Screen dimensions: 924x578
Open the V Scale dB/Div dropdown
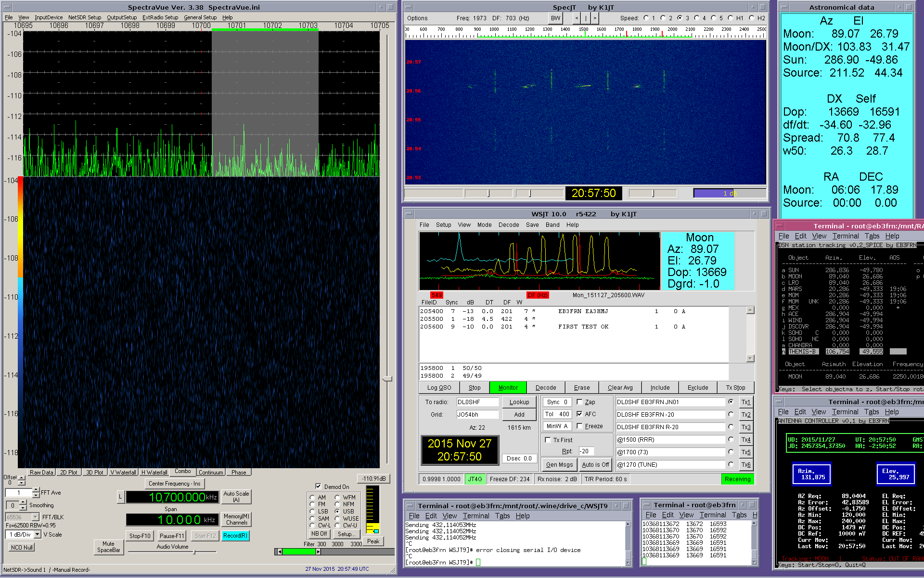tap(38, 535)
